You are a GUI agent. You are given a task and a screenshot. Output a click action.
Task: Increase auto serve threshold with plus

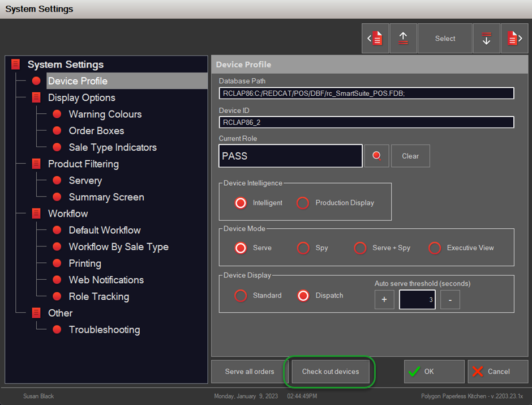pyautogui.click(x=384, y=300)
